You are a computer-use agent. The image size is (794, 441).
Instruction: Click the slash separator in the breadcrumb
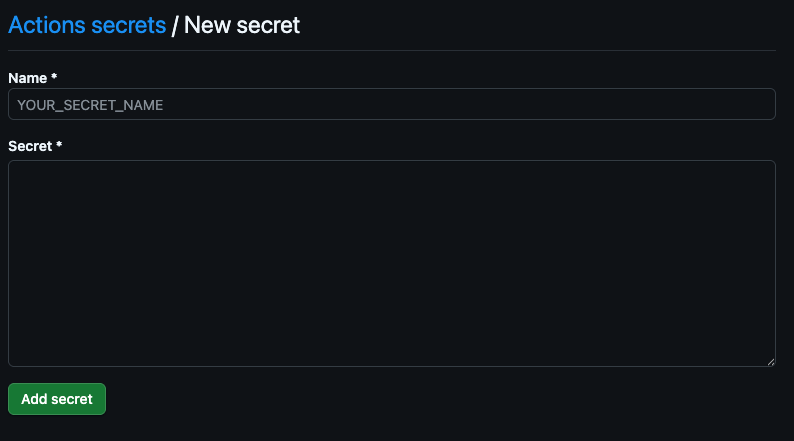pos(175,26)
